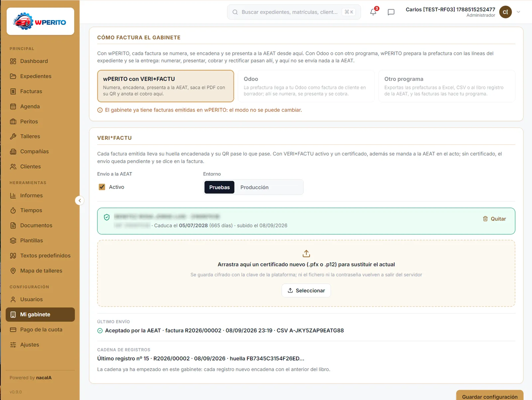Click the Facturas invoice icon
532x400 pixels.
click(13, 91)
